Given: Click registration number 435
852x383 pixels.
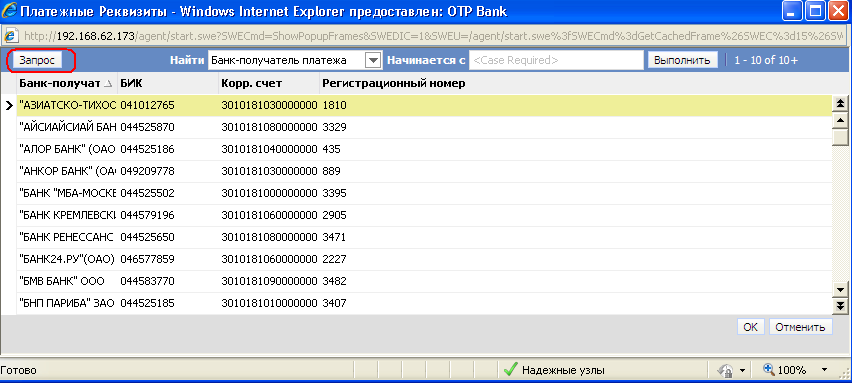Looking at the screenshot, I should 331,149.
